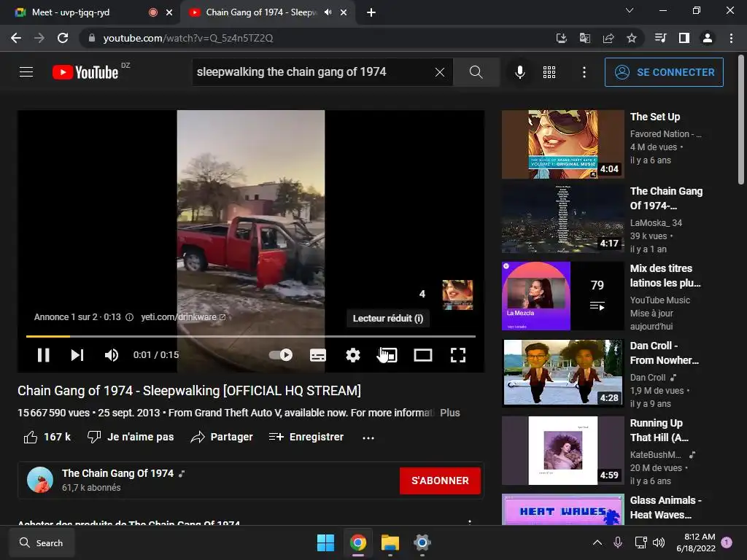Install YouTube app from address bar icon

click(x=561, y=38)
